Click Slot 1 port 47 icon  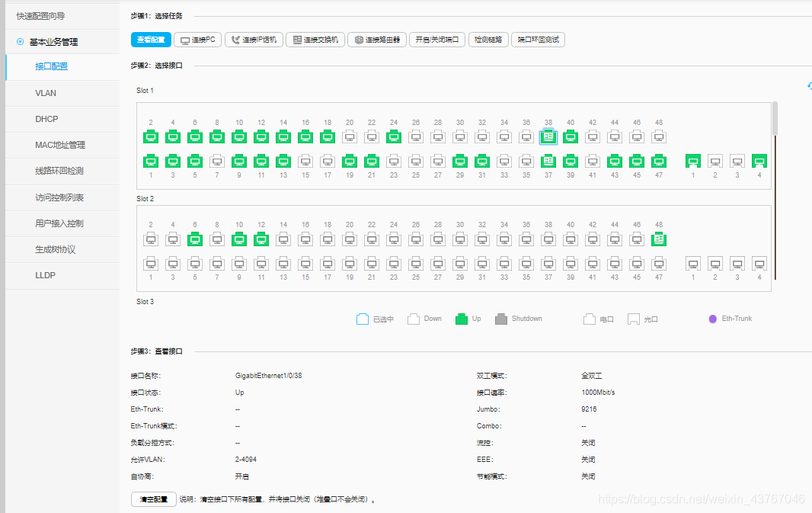pyautogui.click(x=659, y=161)
